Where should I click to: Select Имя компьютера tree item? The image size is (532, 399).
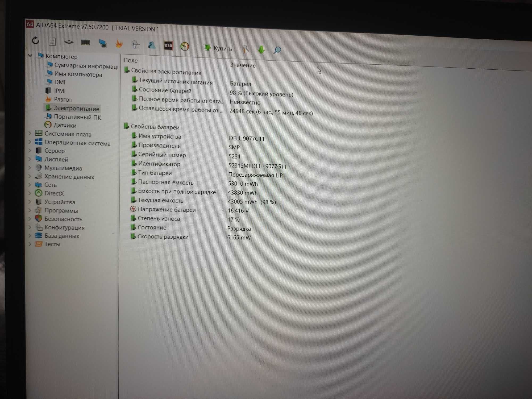[x=74, y=74]
